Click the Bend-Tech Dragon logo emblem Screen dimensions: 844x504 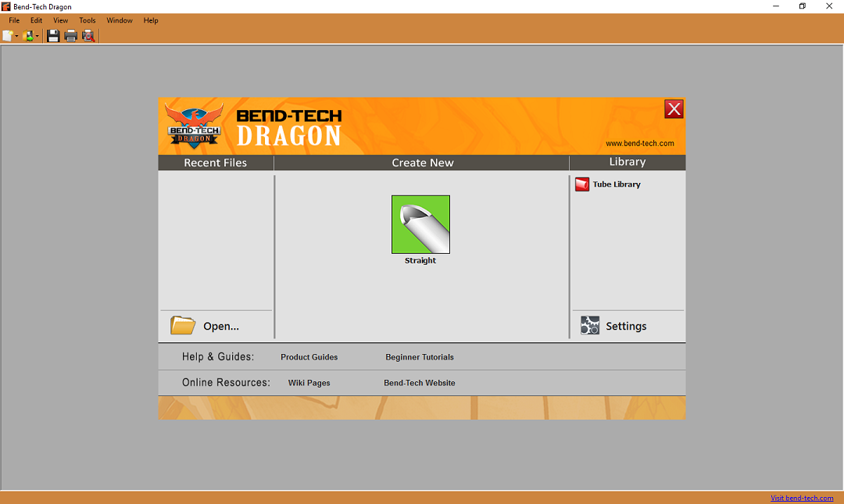tap(194, 126)
